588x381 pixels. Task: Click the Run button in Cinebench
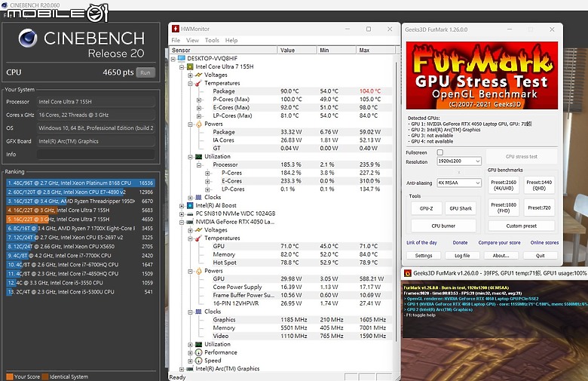pos(145,73)
